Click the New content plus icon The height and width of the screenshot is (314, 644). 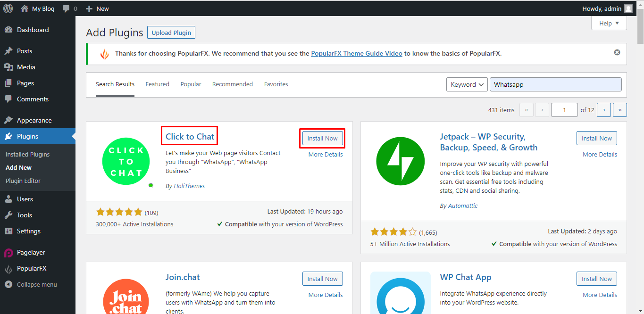click(89, 8)
